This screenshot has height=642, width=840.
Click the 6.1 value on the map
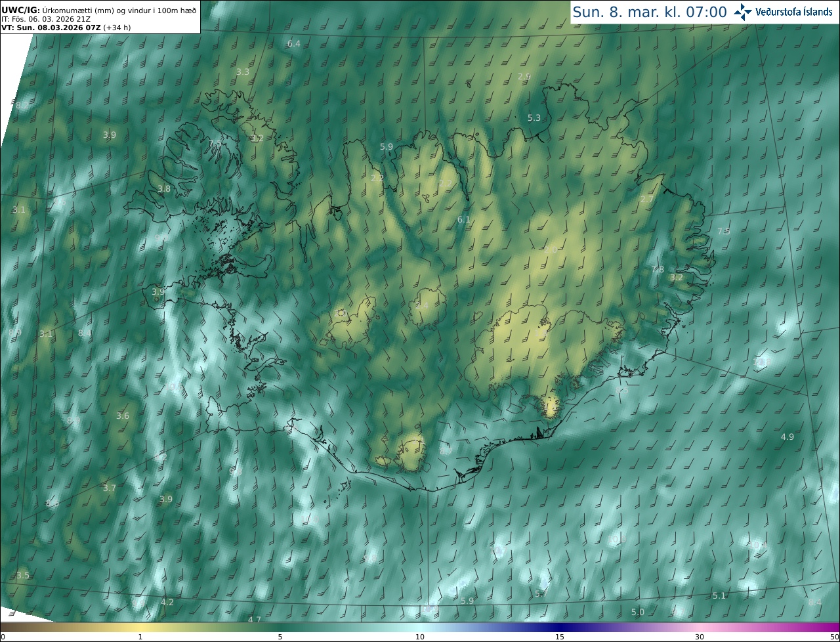[x=464, y=220]
